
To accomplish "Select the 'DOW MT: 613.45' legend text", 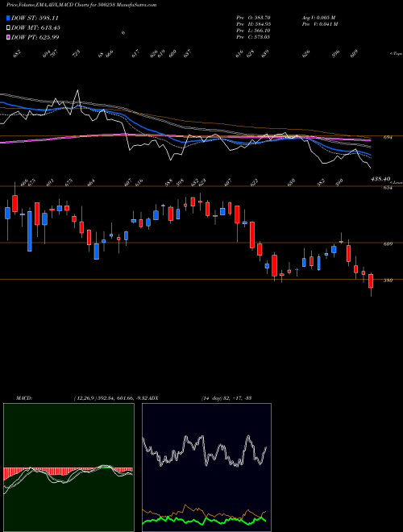I will point(35,27).
